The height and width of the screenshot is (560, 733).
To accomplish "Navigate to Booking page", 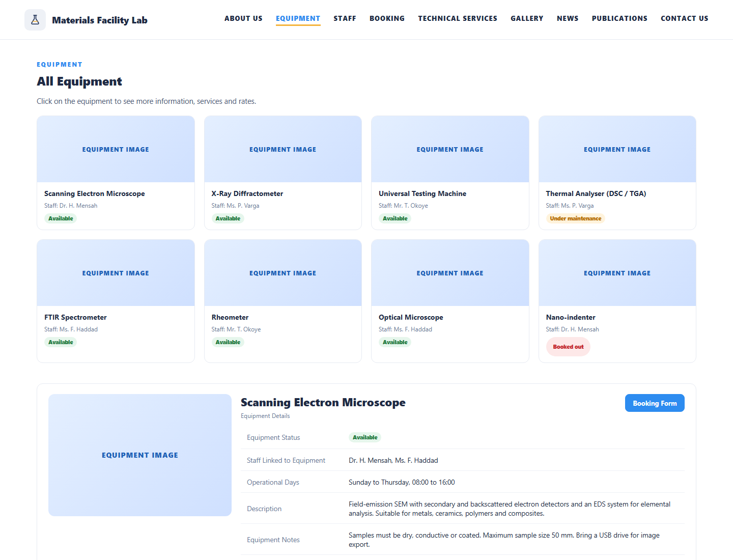I will [x=387, y=18].
